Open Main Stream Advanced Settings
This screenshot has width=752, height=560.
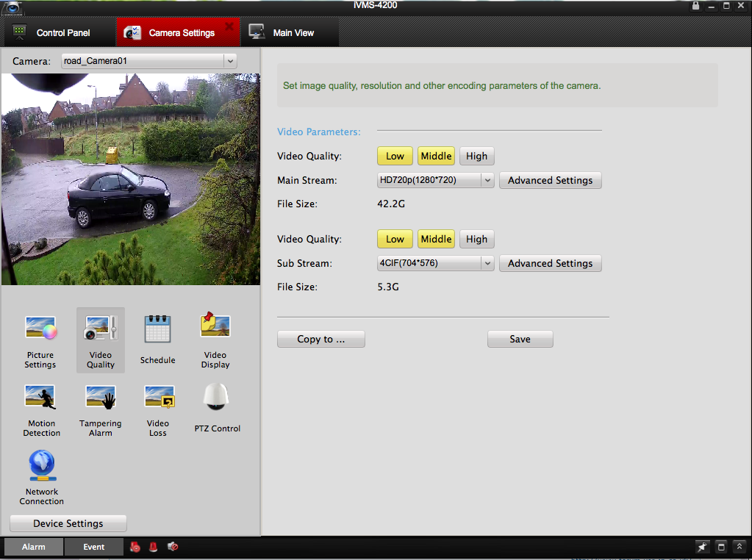550,180
